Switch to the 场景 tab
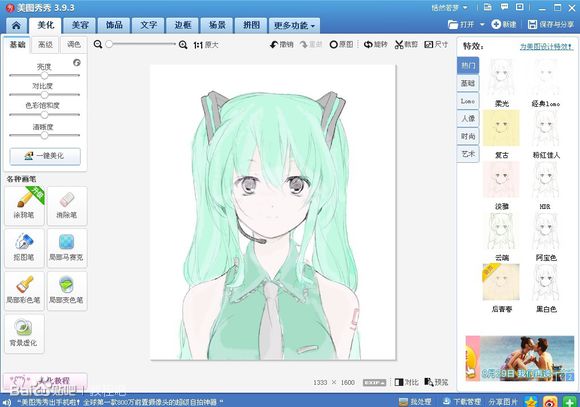This screenshot has width=580, height=407. click(x=217, y=26)
